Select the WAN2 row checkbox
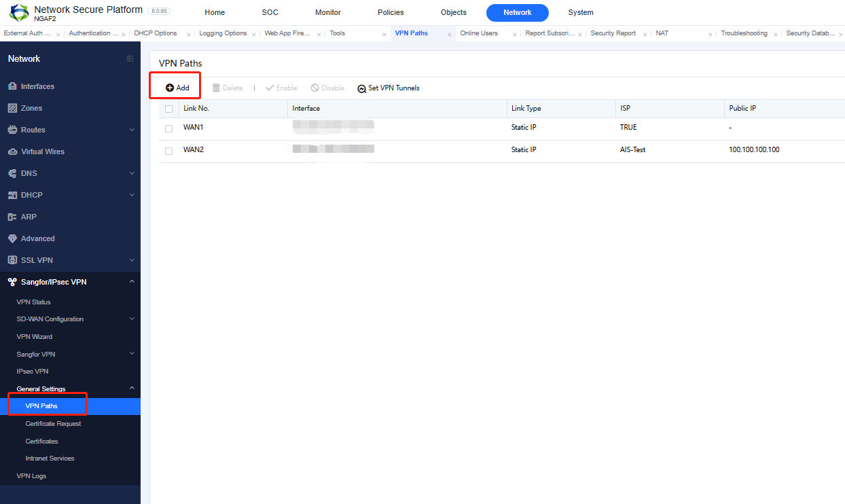 pos(168,150)
